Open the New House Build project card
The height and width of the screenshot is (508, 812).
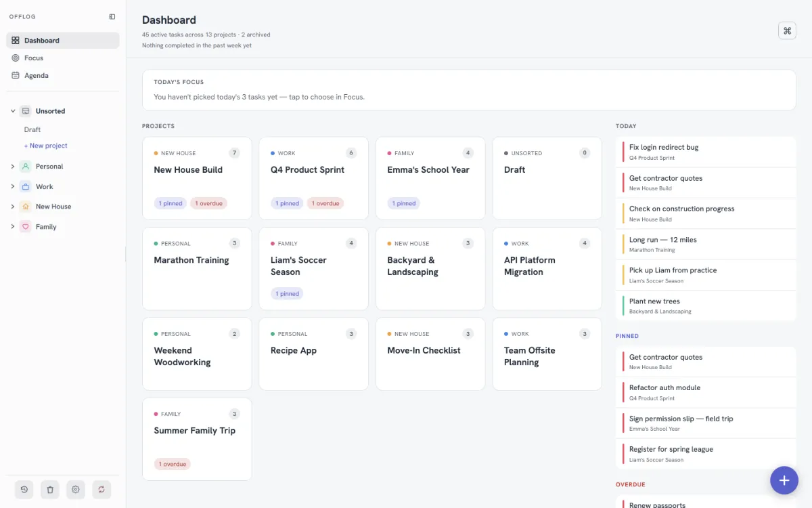(x=197, y=179)
